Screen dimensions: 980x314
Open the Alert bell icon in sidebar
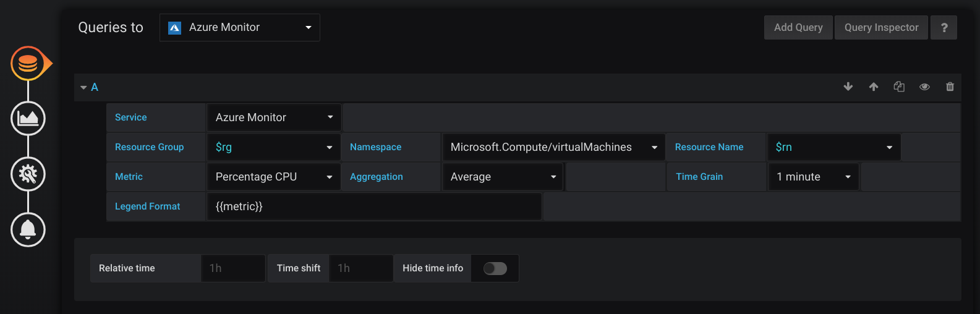tap(28, 229)
